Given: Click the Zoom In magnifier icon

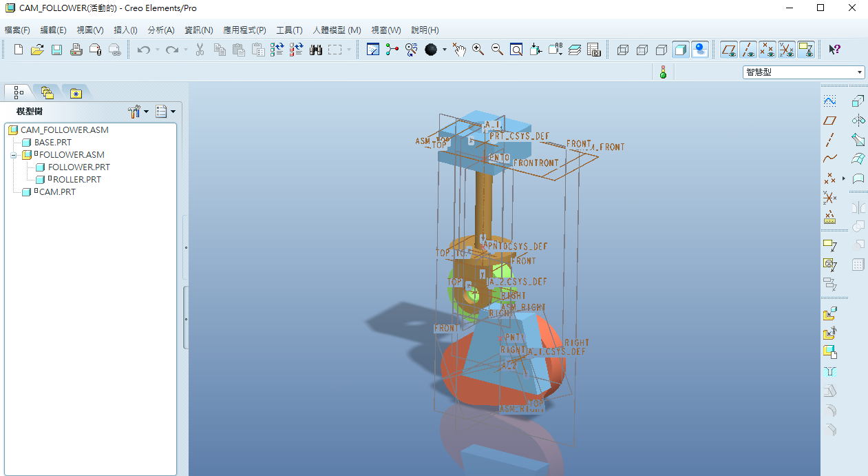Looking at the screenshot, I should [478, 50].
